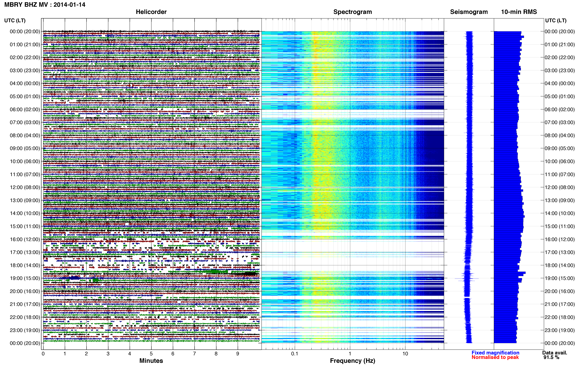This screenshot has width=588, height=368.
Task: Click '07:00 (03:00)' on the right time axis
Action: click(x=560, y=122)
